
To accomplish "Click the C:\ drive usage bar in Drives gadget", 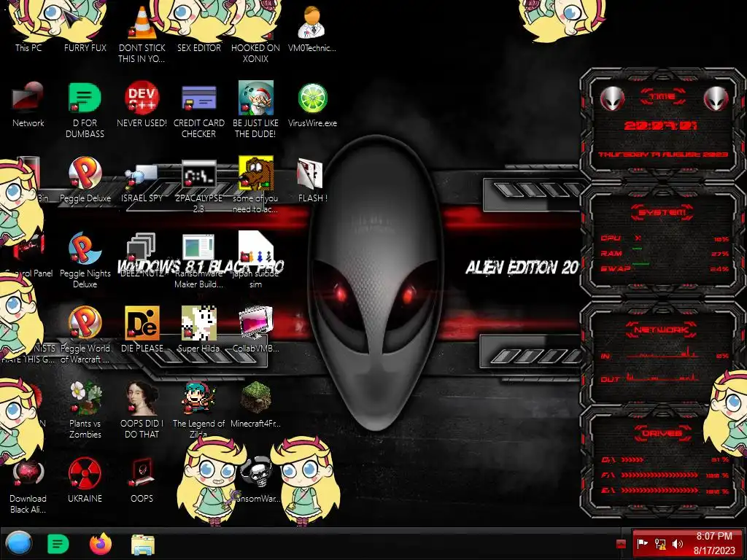I will click(x=665, y=459).
